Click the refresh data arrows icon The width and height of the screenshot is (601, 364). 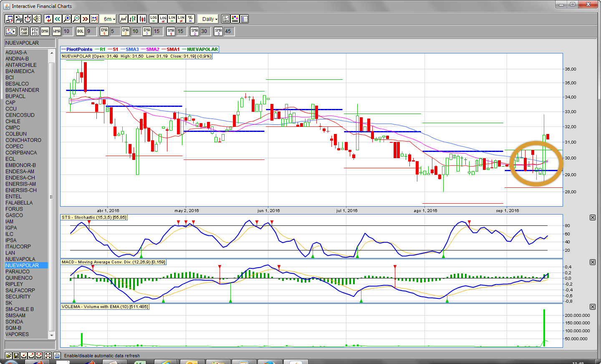click(48, 19)
